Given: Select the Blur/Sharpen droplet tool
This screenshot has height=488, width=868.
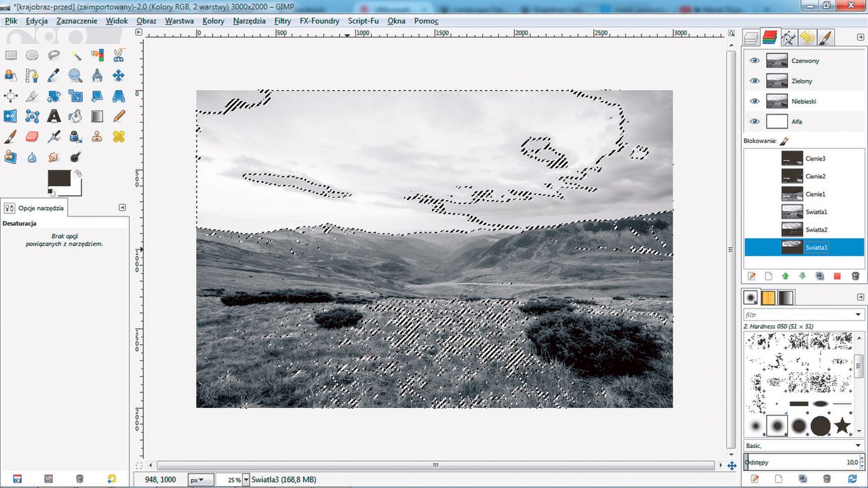Looking at the screenshot, I should point(32,157).
